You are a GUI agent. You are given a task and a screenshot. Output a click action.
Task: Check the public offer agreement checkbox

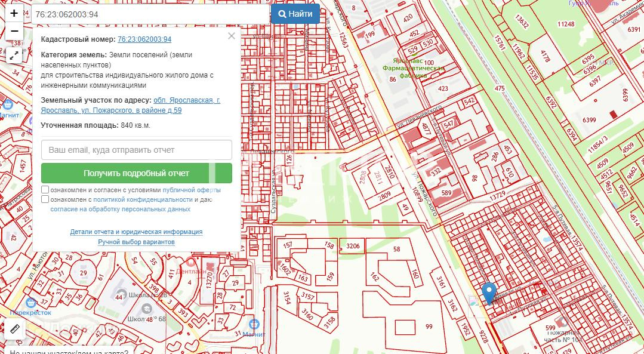click(x=45, y=190)
